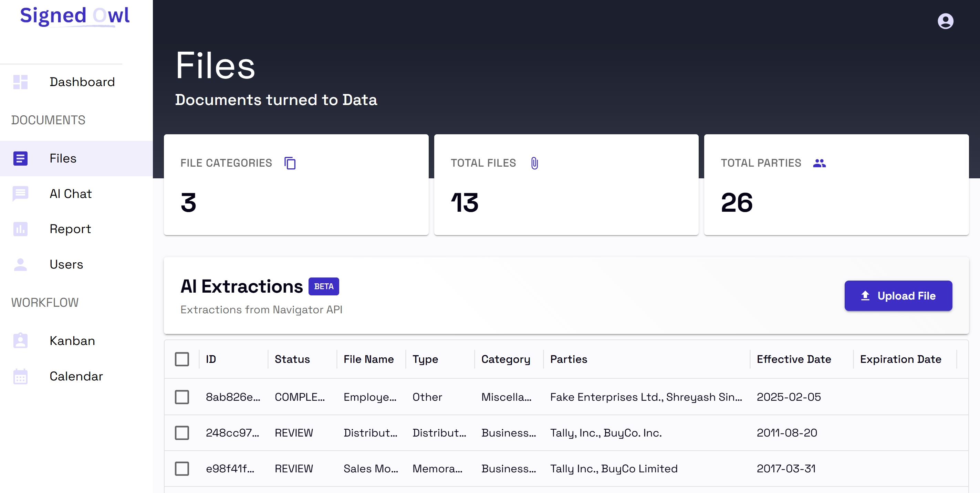This screenshot has height=493, width=980.
Task: Click the AI Chat bubble icon
Action: click(20, 193)
